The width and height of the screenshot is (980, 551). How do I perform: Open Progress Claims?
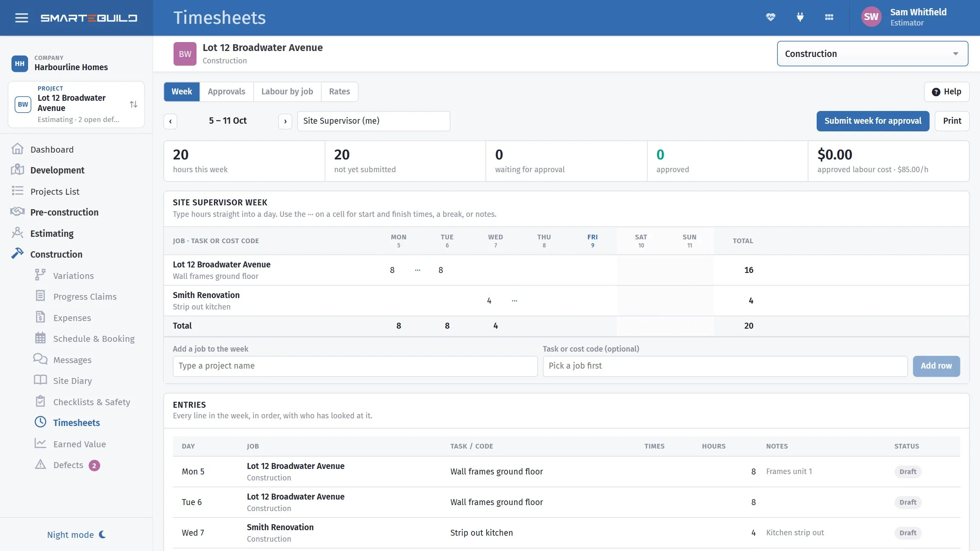[x=85, y=296]
